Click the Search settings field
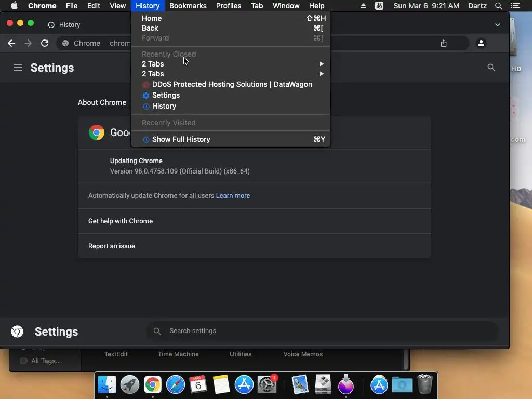Image resolution: width=532 pixels, height=399 pixels. [322, 331]
